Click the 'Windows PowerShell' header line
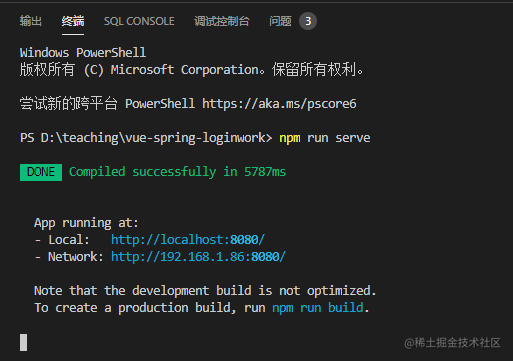 [83, 53]
